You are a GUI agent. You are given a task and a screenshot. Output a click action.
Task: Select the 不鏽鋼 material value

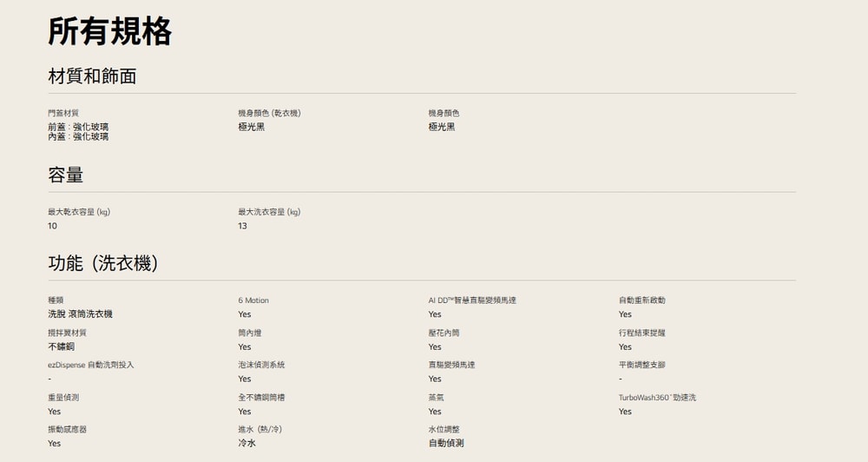61,346
